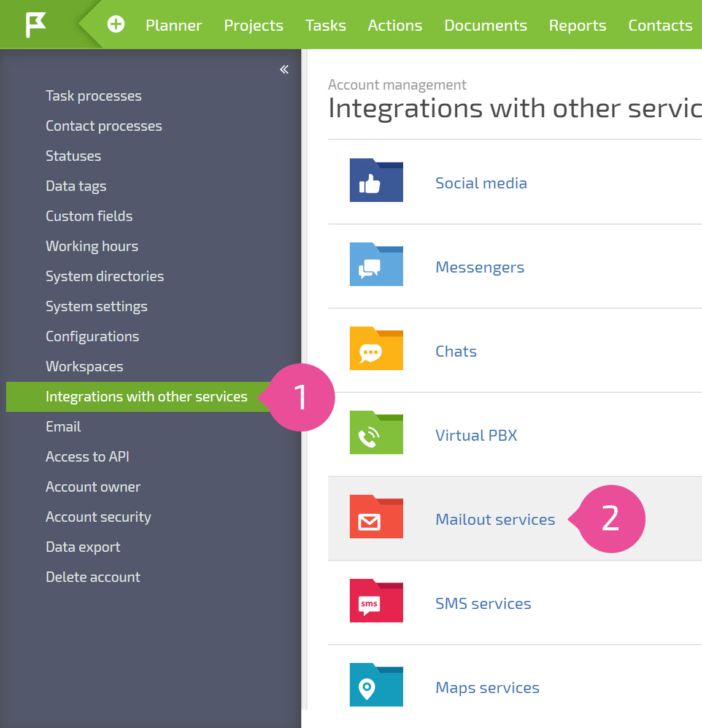Open System settings in sidebar

[x=96, y=306]
